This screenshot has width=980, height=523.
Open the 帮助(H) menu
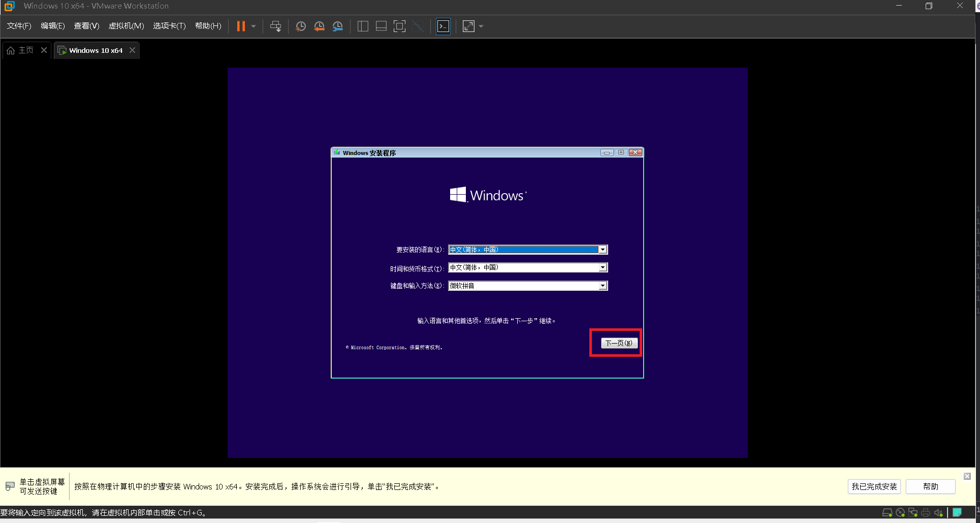[208, 26]
